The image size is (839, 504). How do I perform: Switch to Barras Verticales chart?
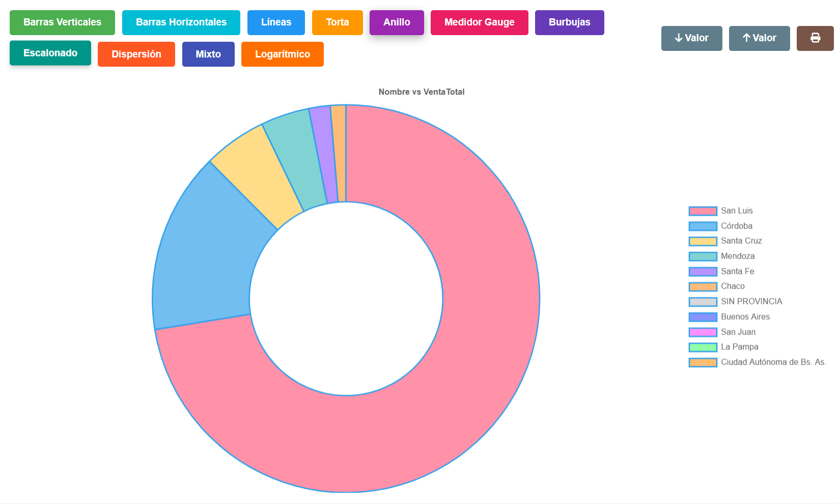tap(62, 22)
